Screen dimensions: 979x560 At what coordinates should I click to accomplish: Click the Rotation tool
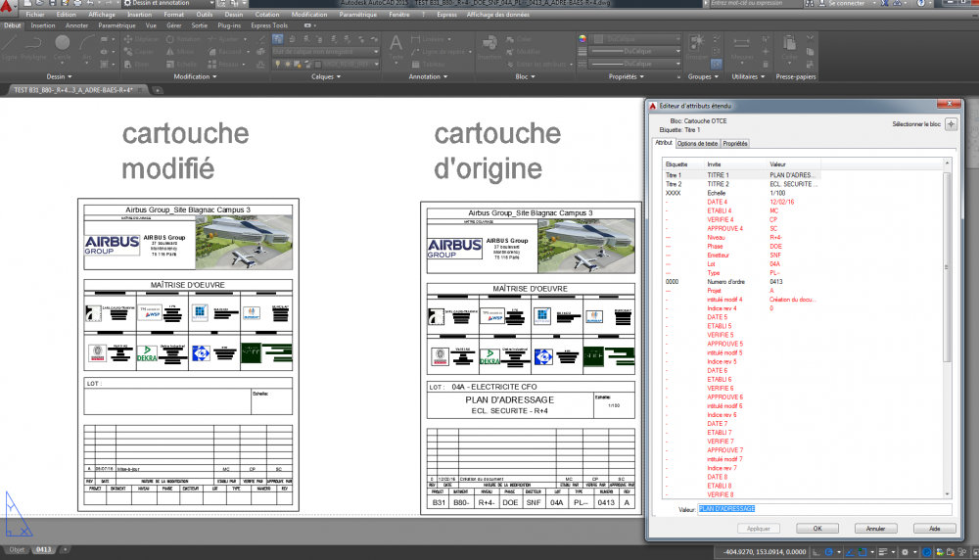click(184, 39)
